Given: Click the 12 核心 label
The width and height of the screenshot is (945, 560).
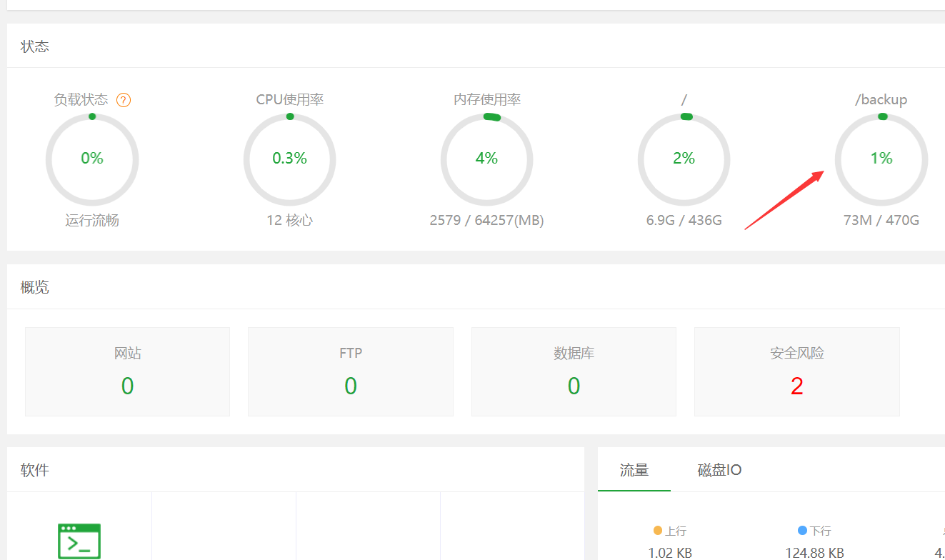Looking at the screenshot, I should [289, 221].
